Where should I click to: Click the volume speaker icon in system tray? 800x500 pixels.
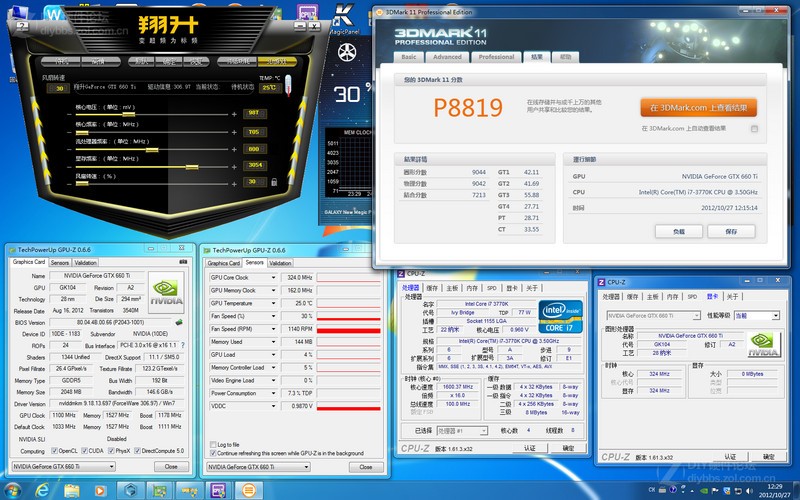(x=749, y=490)
